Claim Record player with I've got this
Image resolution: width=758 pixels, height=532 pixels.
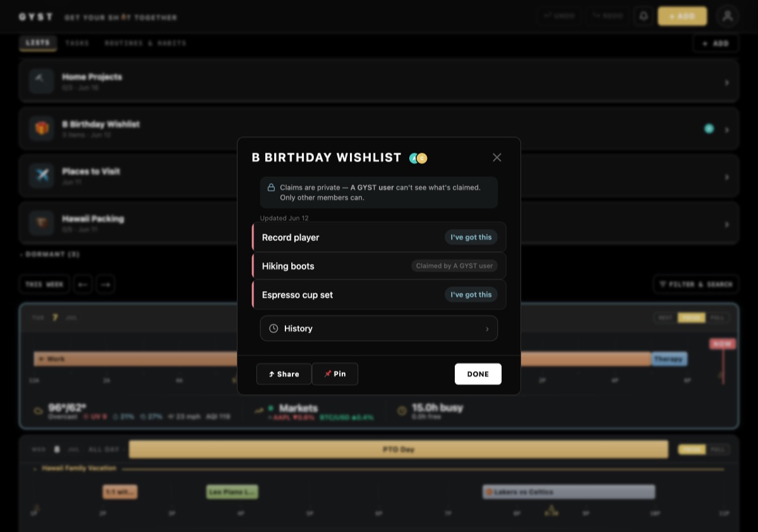point(471,237)
